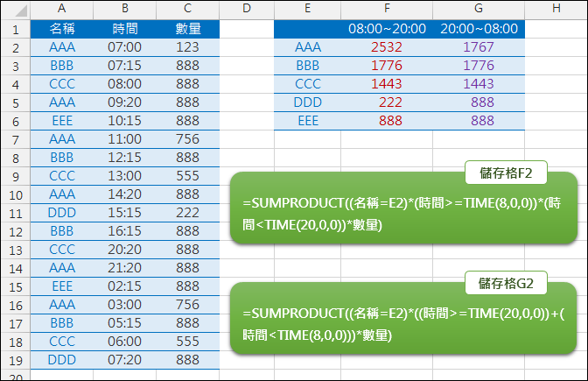Select row 10 header

click(x=16, y=194)
